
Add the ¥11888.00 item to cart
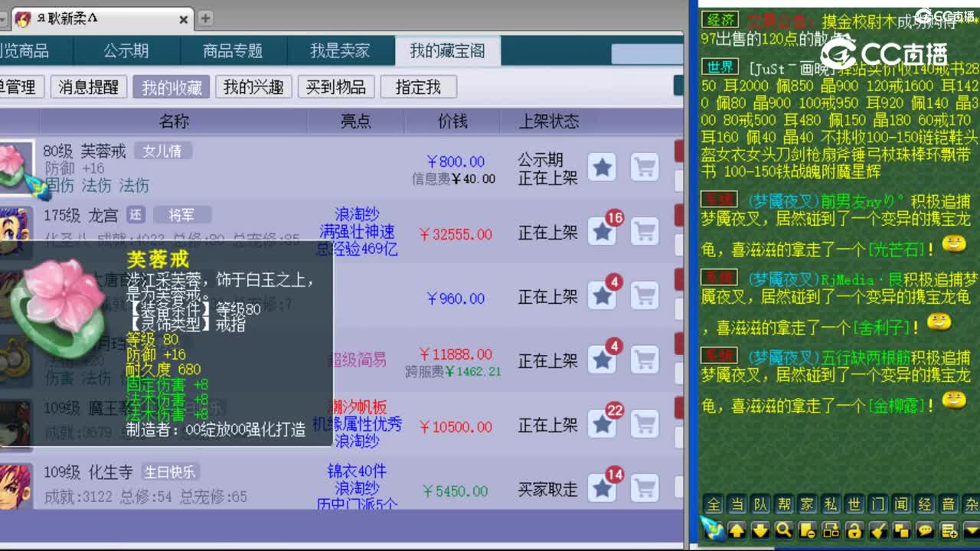645,360
